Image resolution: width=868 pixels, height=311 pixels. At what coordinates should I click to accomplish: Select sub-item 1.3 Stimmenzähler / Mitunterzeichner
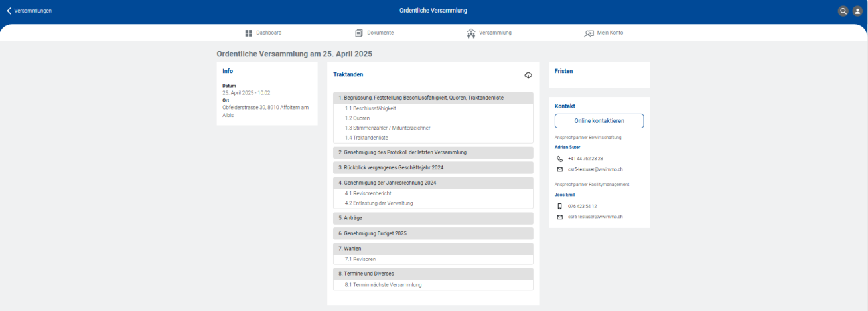point(387,128)
